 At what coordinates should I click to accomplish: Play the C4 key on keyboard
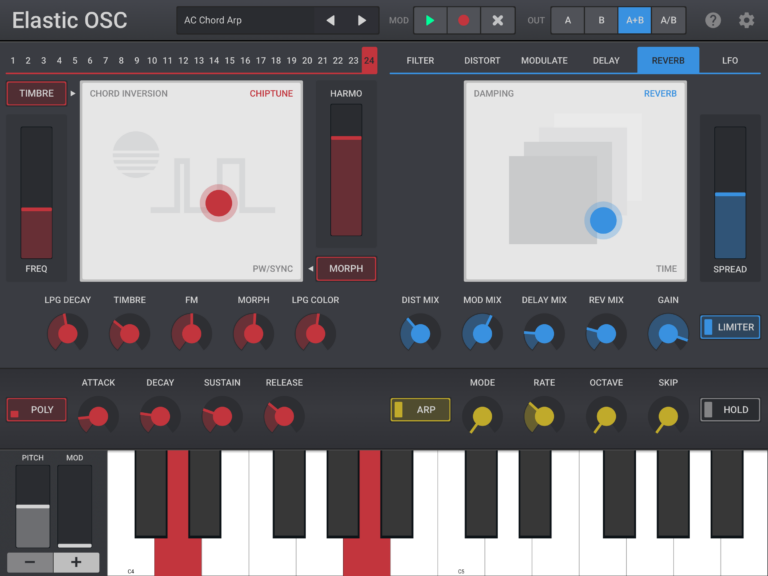130,556
